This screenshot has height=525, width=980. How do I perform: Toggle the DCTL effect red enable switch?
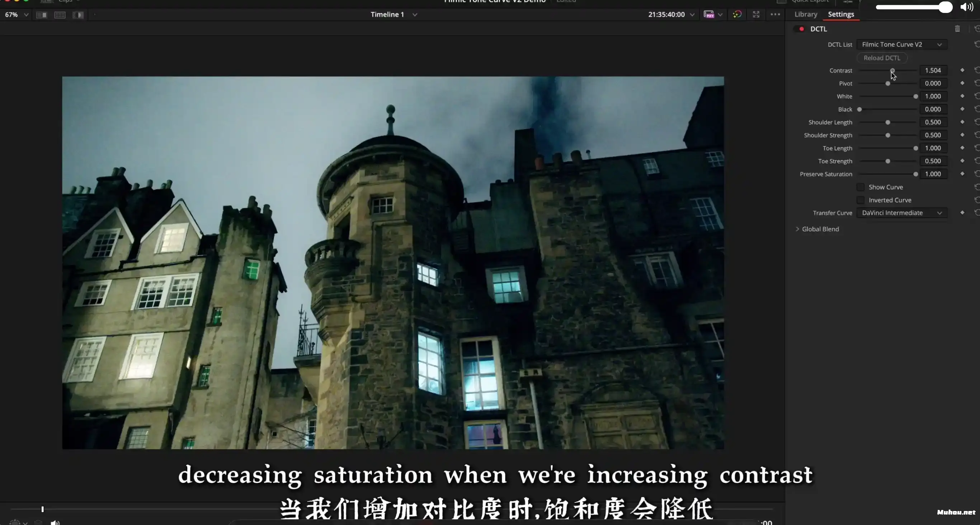tap(801, 29)
